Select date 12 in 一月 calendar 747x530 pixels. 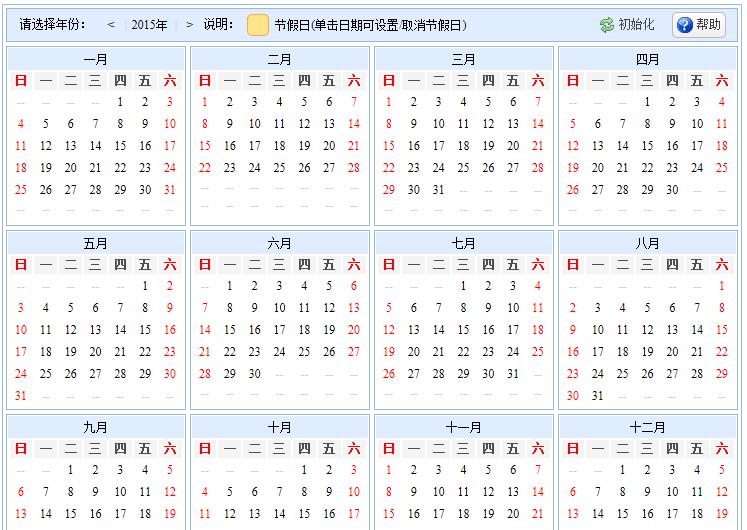pos(46,146)
